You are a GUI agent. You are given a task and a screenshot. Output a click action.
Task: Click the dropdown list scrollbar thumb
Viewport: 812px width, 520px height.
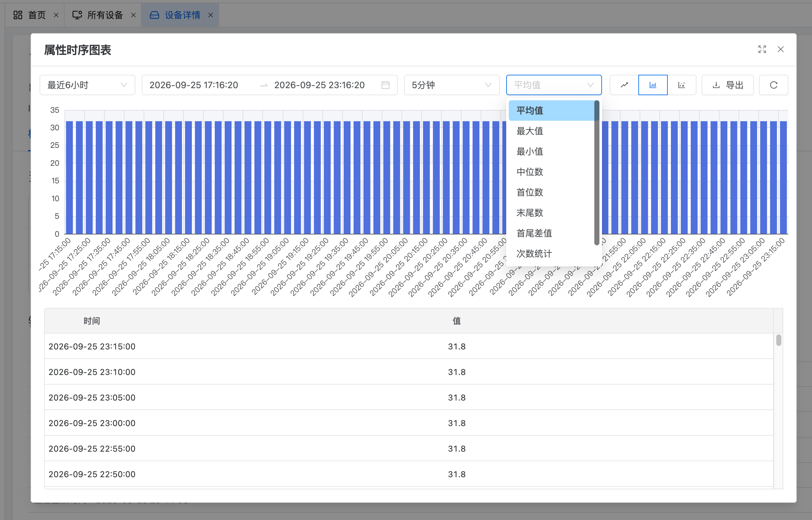(597, 172)
